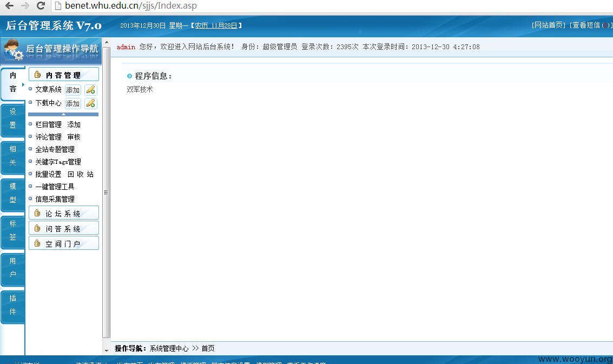Click the hand icon on 空间门户 header
Image resolution: width=613 pixels, height=364 pixels.
(x=37, y=243)
